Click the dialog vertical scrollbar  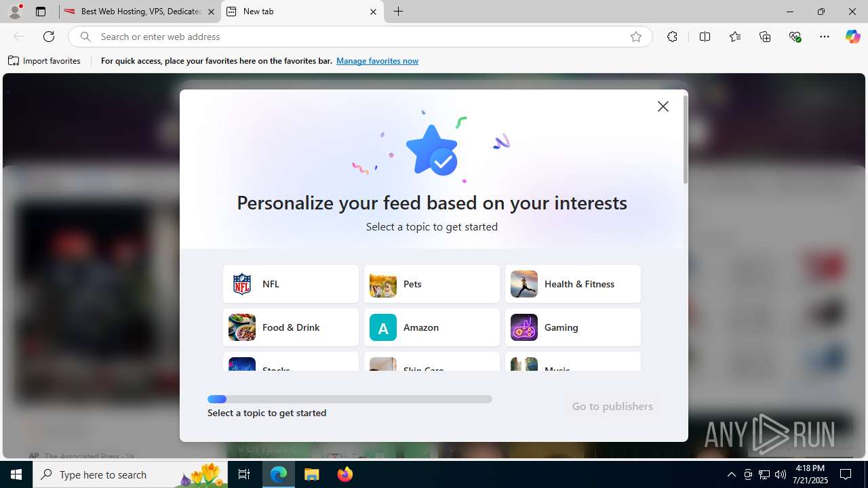686,140
